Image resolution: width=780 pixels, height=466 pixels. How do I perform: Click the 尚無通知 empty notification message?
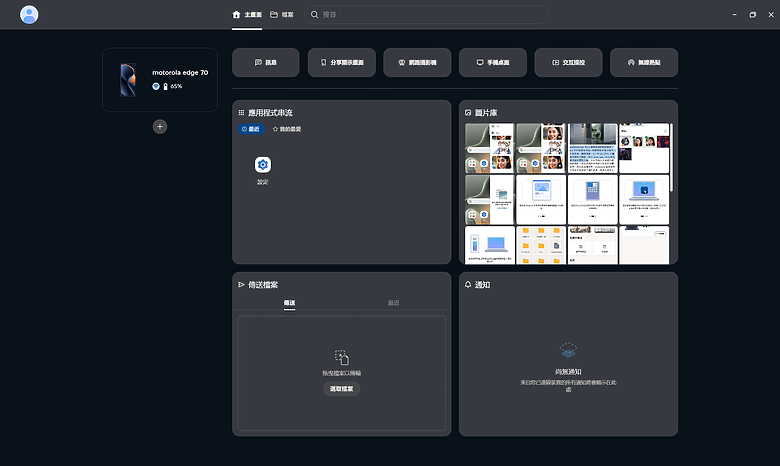(x=568, y=372)
